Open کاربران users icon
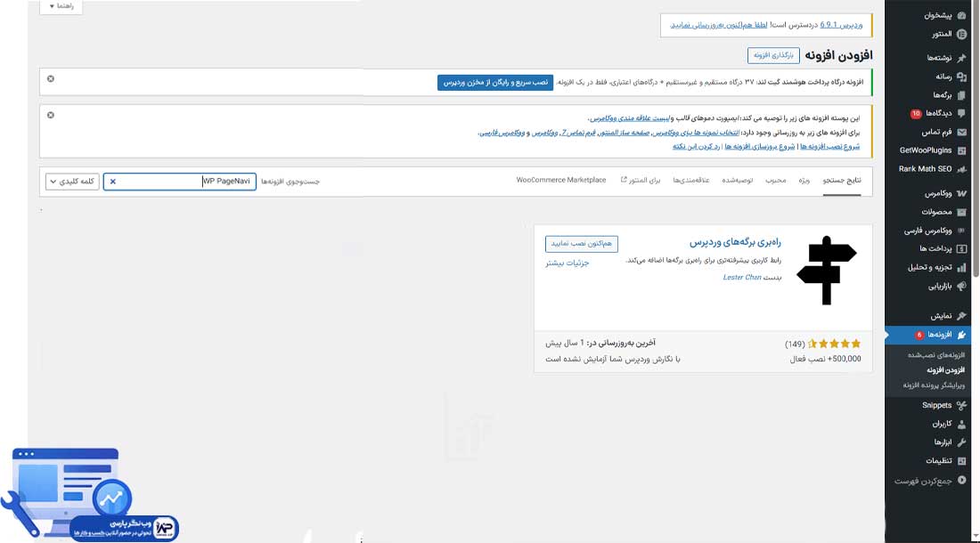The height and width of the screenshot is (543, 980). coord(961,424)
